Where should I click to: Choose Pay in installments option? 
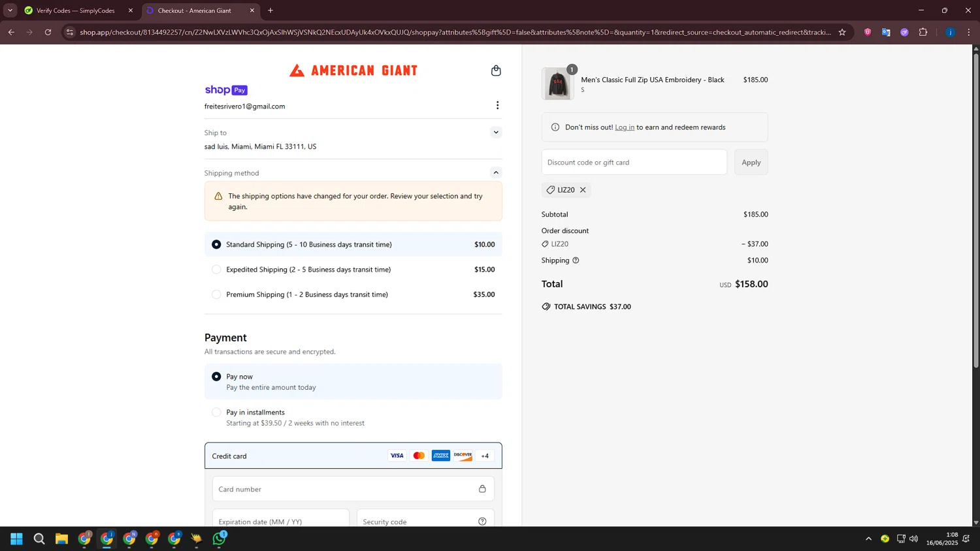point(353,418)
